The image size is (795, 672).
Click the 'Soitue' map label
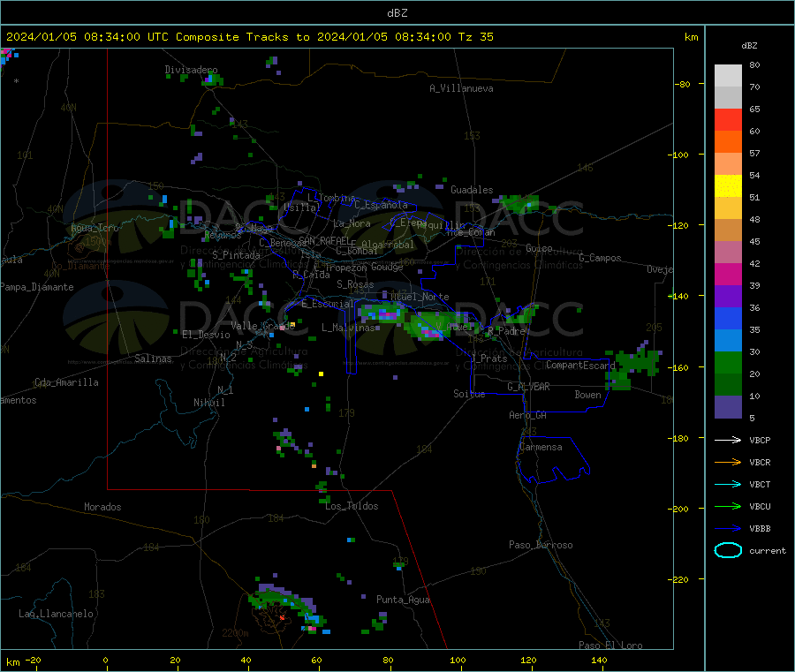point(469,394)
